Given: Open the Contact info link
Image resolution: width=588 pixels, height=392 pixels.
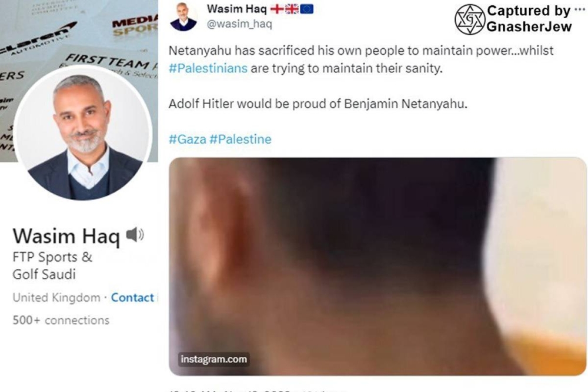Looking at the screenshot, I should pyautogui.click(x=133, y=298).
